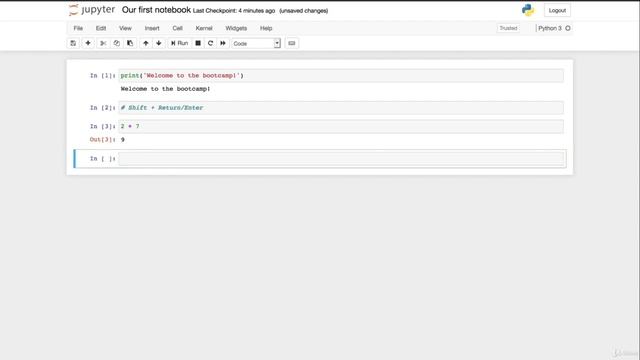Open the Kernel menu
The height and width of the screenshot is (360, 640).
tap(204, 28)
